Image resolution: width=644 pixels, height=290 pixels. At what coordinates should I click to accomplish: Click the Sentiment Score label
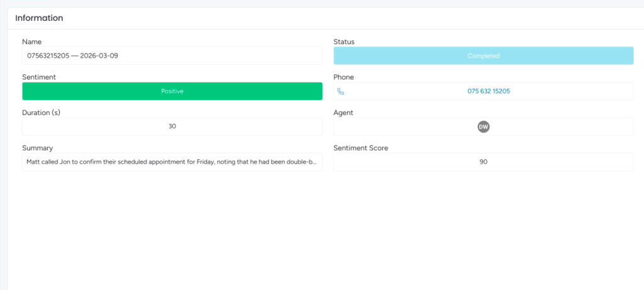point(360,148)
